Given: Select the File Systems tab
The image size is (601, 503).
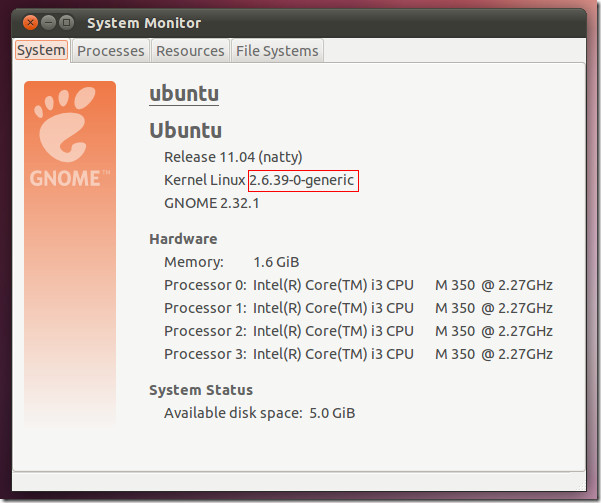Looking at the screenshot, I should click(x=277, y=51).
